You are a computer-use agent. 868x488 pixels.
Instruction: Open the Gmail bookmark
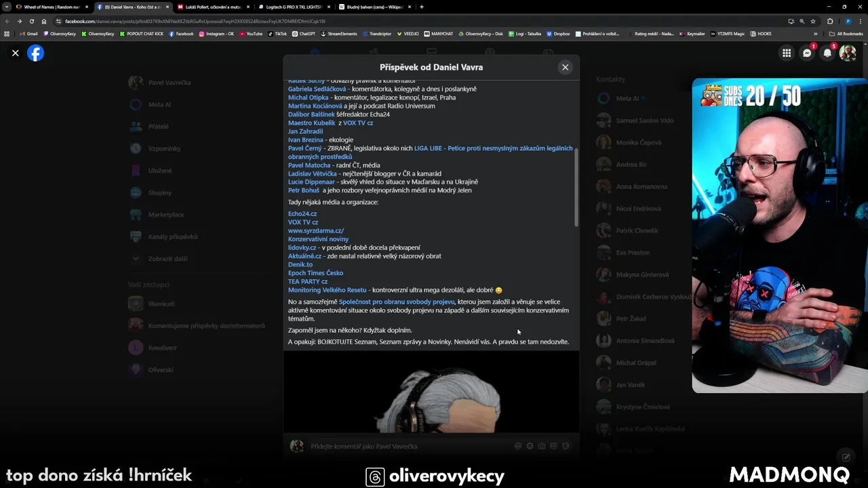[x=28, y=34]
